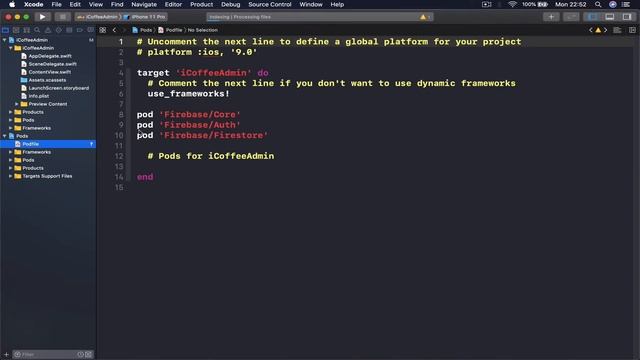Open the Product menu
Image resolution: width=640 pixels, height=360 pixels.
tap(201, 4)
